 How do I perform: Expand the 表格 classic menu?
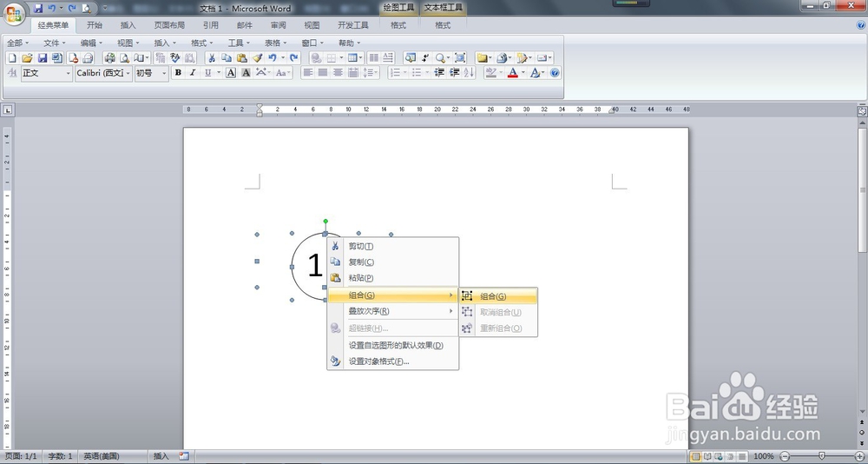pyautogui.click(x=276, y=43)
